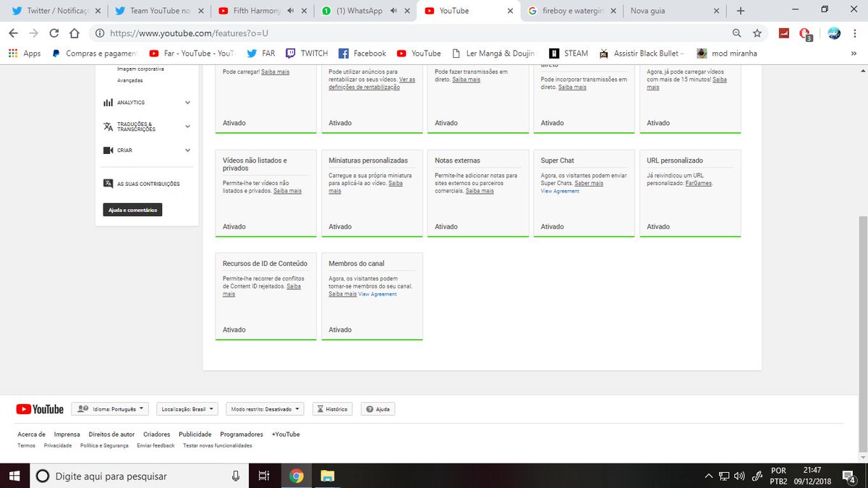Click the Histórico footer button
868x488 pixels.
[333, 409]
